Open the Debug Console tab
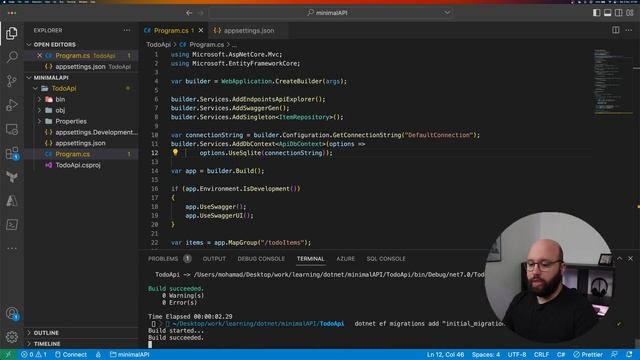 [261, 258]
